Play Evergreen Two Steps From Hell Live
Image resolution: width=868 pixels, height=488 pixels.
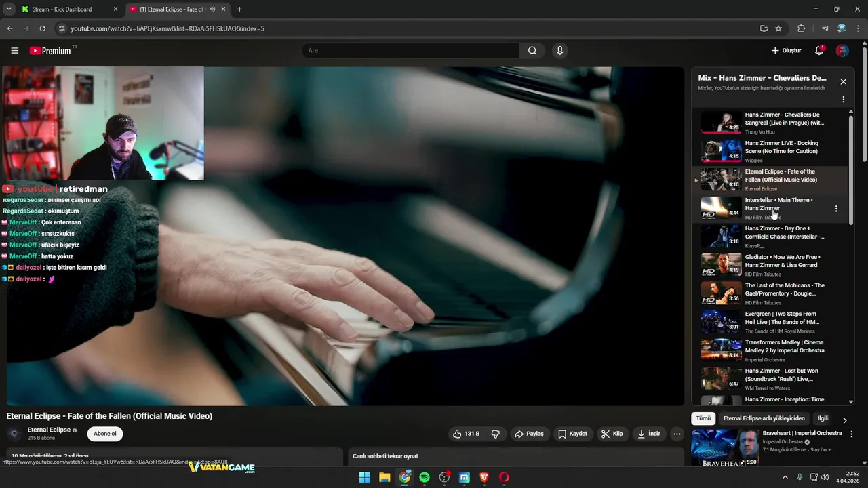(770, 322)
